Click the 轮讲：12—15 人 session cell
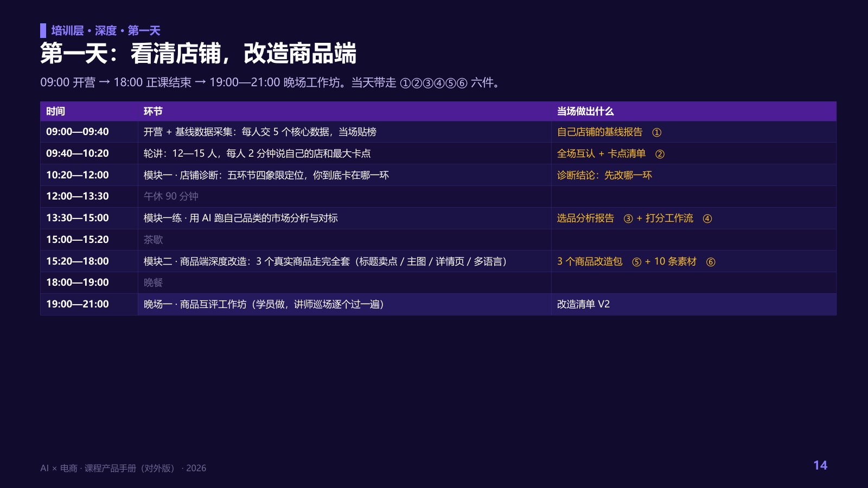This screenshot has height=488, width=868. coord(344,153)
